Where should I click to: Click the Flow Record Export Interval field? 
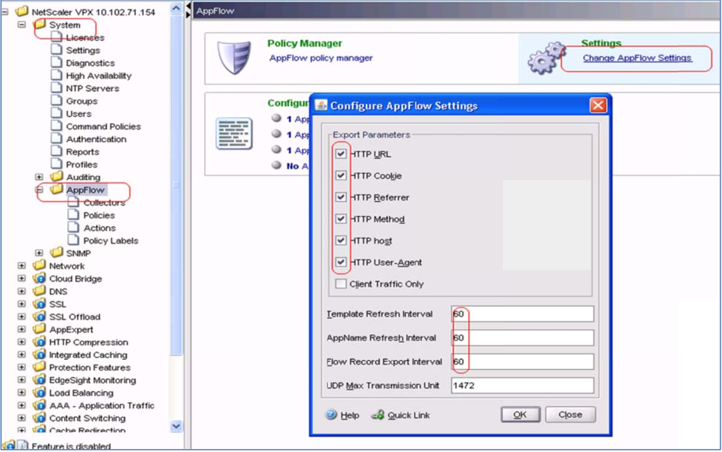point(523,362)
